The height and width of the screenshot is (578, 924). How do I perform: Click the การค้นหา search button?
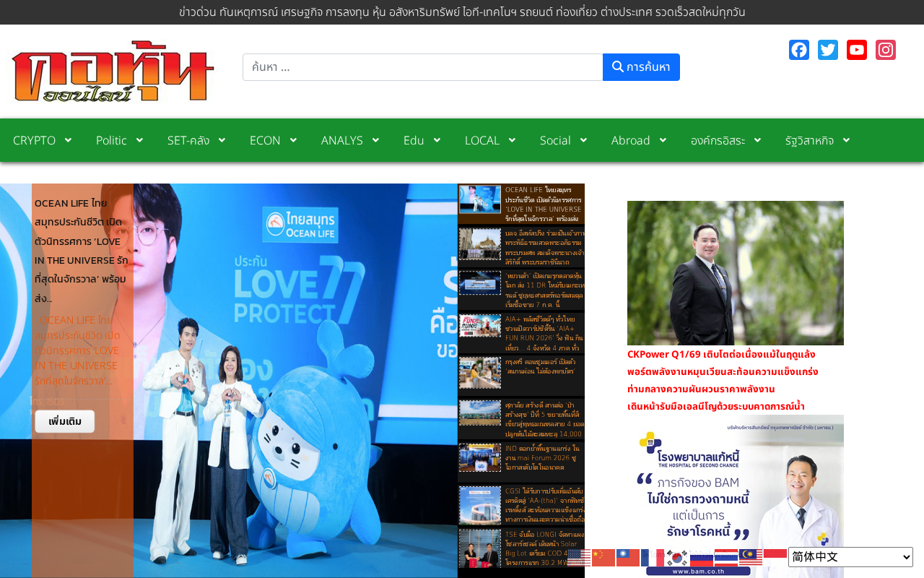click(x=641, y=67)
